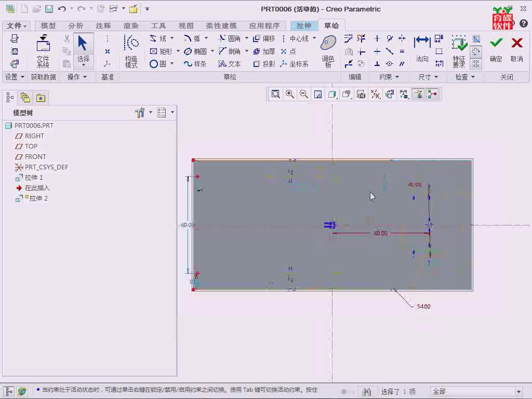Click the Normal dimension tool
Image resolution: width=532 pixels, height=399 pixels.
tap(422, 49)
